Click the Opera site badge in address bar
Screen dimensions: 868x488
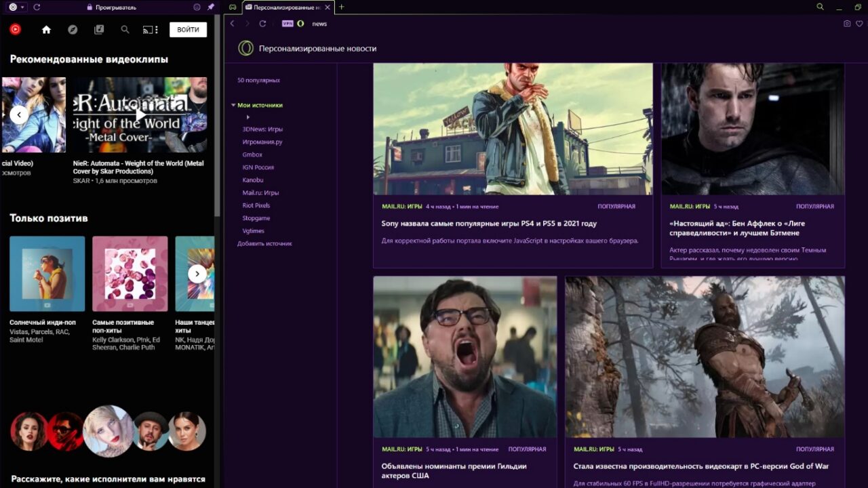point(300,23)
